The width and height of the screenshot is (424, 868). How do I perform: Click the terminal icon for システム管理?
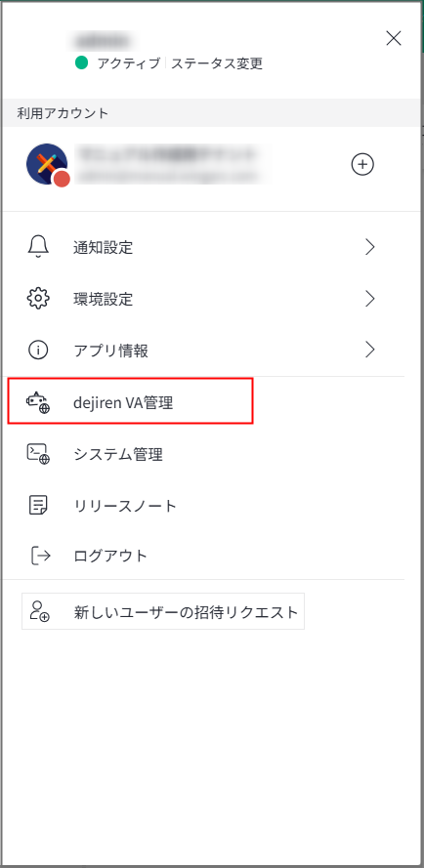pos(38,454)
